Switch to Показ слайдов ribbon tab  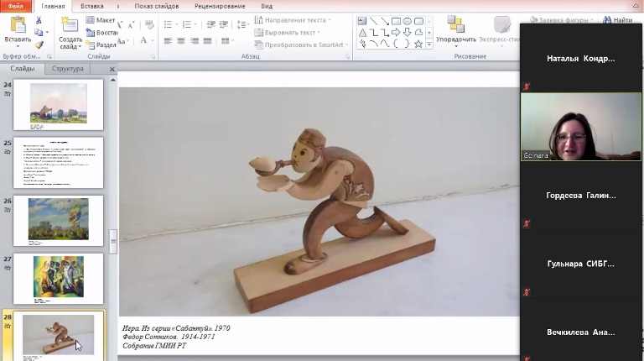point(157,6)
